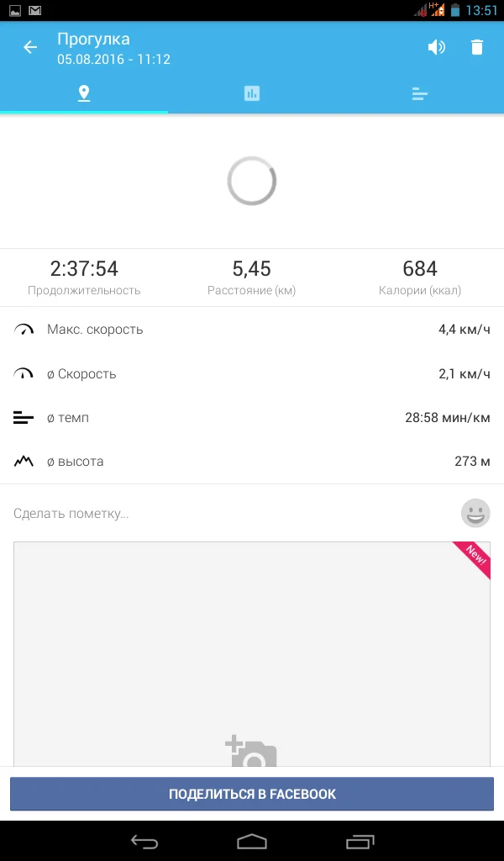The image size is (504, 861).
Task: Open the splits list tab
Action: [x=420, y=93]
